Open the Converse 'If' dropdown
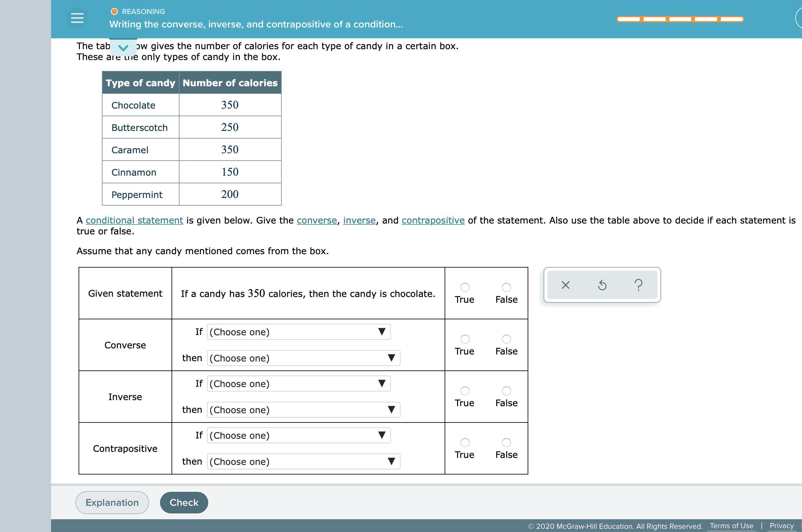 [x=299, y=332]
